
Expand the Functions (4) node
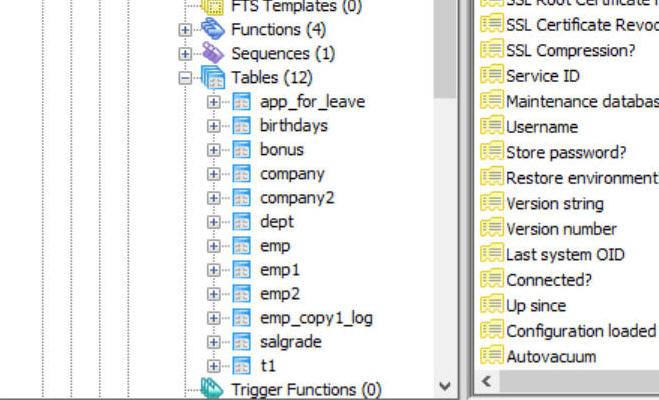pos(185,30)
